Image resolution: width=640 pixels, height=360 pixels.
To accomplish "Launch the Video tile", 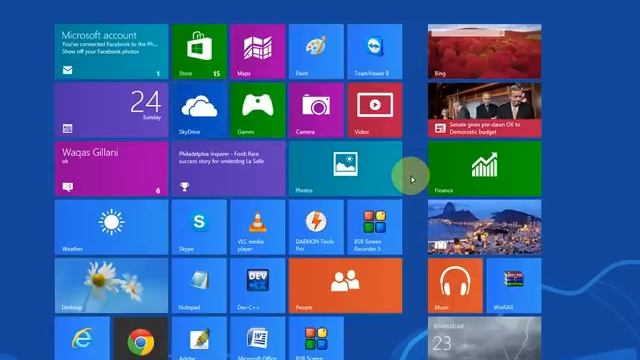I will point(375,110).
